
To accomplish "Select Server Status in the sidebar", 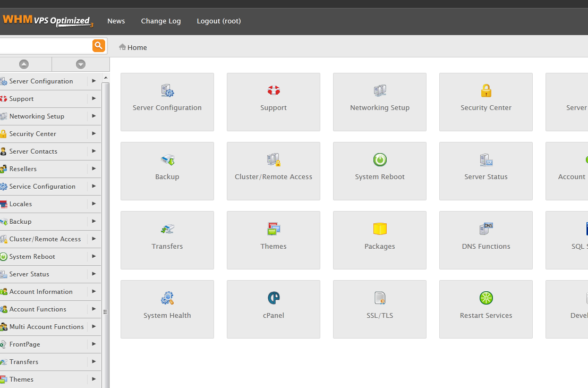I will (x=29, y=274).
